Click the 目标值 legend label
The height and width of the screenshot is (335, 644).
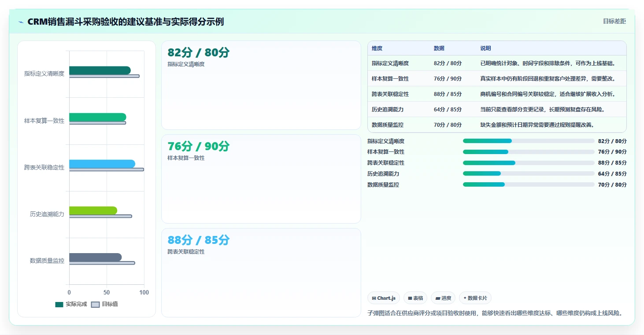110,305
